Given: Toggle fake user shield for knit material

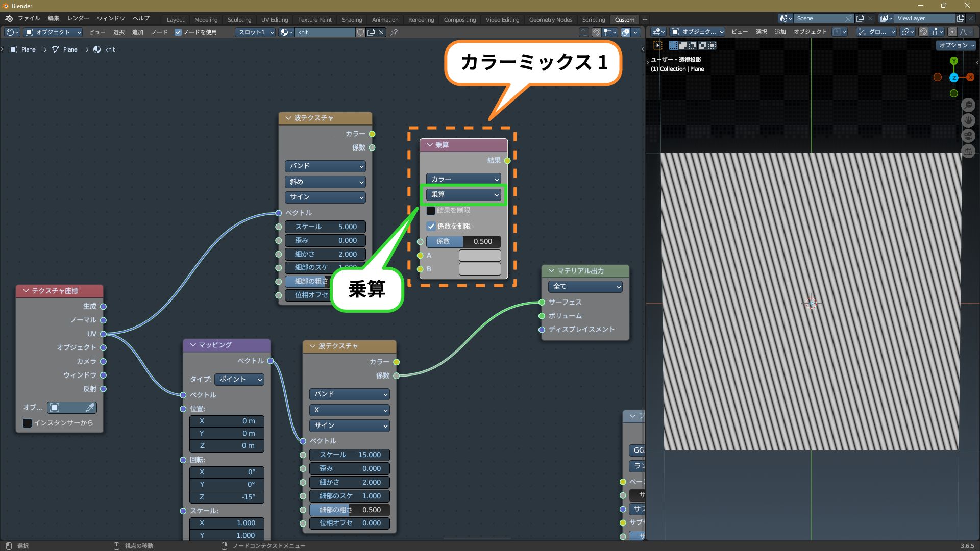Looking at the screenshot, I should coord(360,32).
